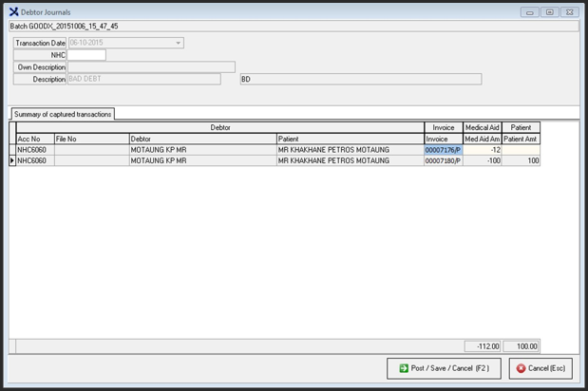Viewport: 588px width, 391px height.
Task: Open the Transaction Date dropdown
Action: [x=178, y=43]
